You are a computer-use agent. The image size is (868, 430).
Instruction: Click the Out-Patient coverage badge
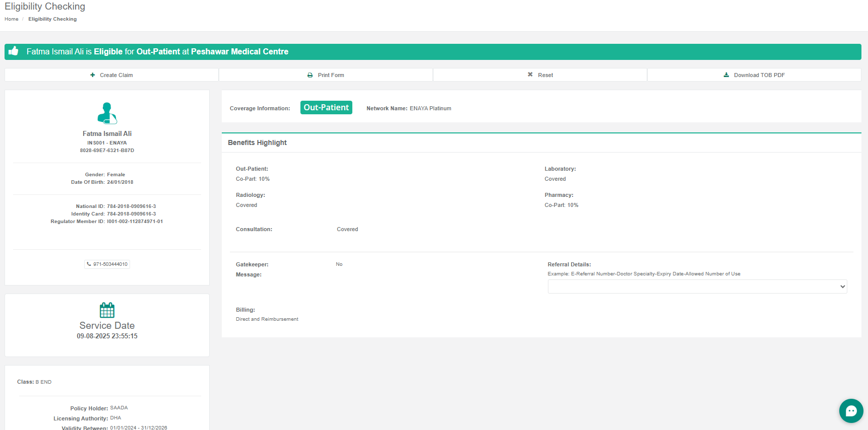click(326, 108)
